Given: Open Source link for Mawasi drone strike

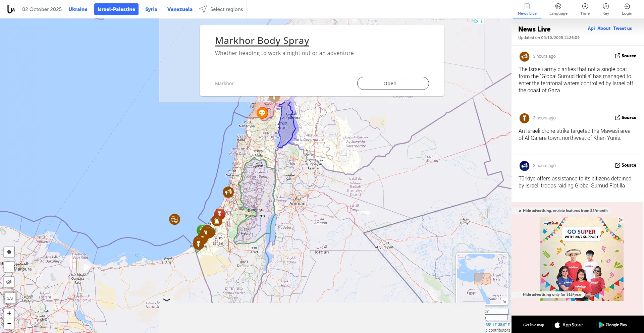Looking at the screenshot, I should tap(625, 118).
